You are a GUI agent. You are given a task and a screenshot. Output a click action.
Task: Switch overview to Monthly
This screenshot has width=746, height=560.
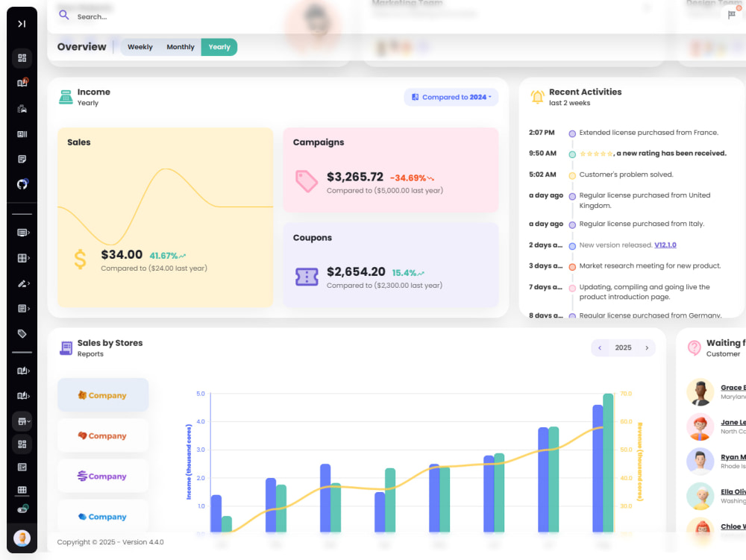(x=181, y=47)
